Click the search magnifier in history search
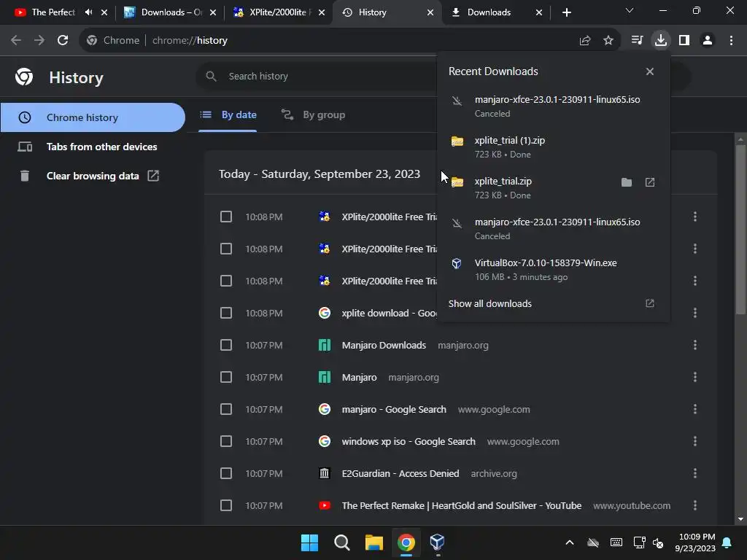This screenshot has width=747, height=560. [211, 76]
